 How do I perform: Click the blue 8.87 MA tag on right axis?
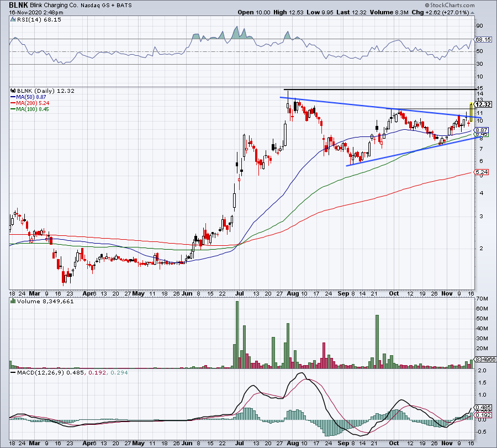click(x=482, y=130)
